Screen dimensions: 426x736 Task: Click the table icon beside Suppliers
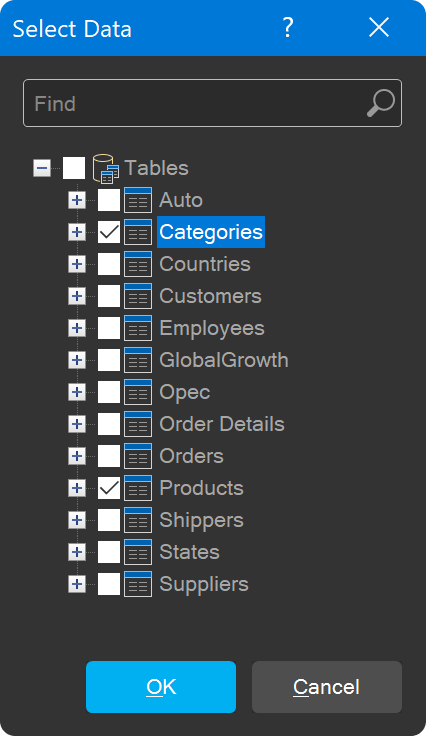pos(138,584)
